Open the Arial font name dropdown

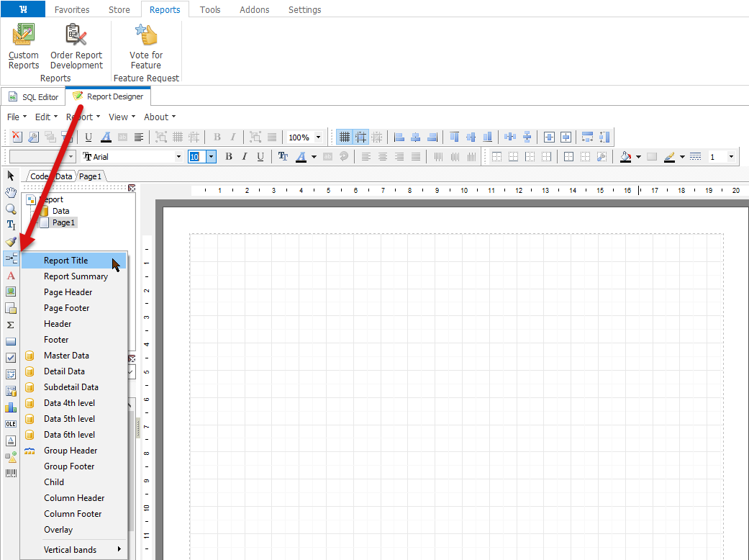pos(179,156)
